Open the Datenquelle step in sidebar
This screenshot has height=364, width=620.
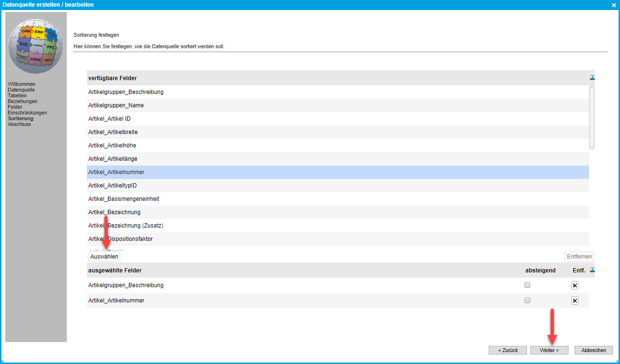coord(21,90)
